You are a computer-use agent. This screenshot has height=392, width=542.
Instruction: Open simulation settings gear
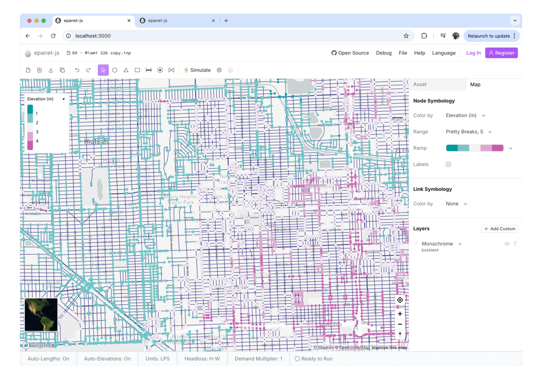(x=219, y=70)
